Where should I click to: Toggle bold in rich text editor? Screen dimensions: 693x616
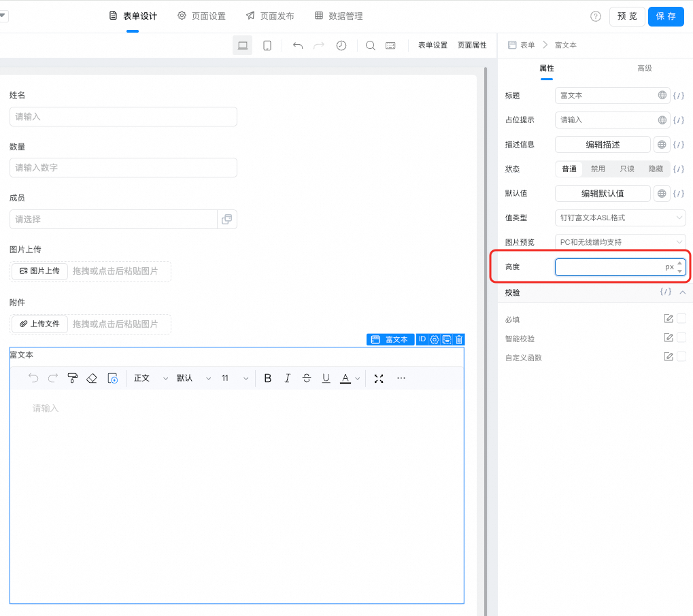pyautogui.click(x=268, y=378)
